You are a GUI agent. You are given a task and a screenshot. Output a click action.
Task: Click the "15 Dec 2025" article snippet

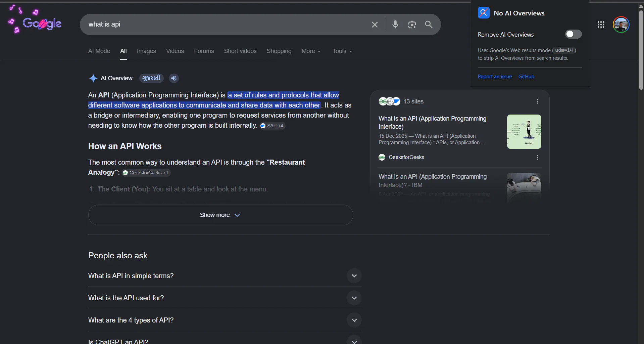(x=431, y=139)
